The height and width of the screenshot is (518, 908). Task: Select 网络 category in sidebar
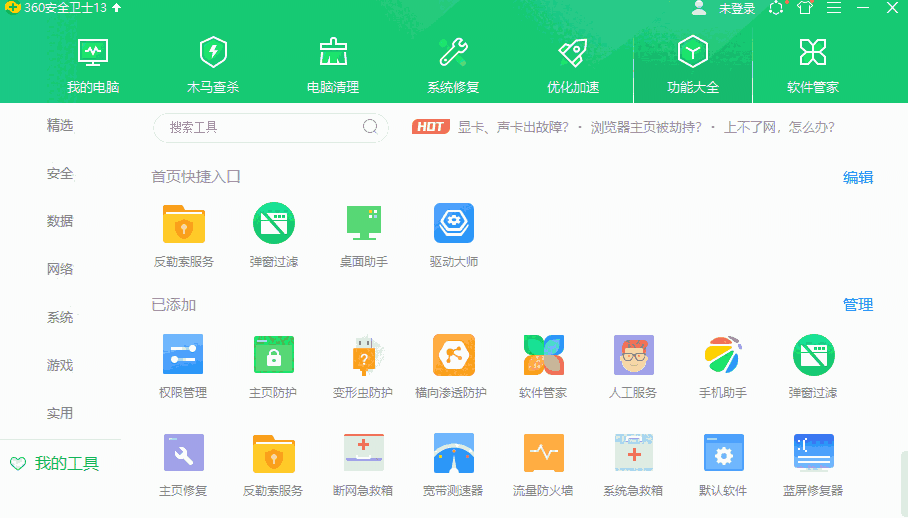(x=60, y=269)
